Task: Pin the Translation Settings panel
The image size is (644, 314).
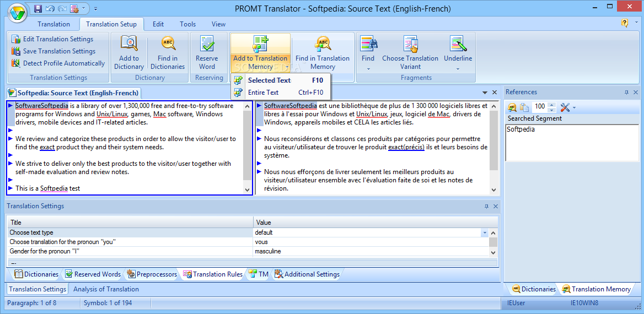Action: pos(486,207)
